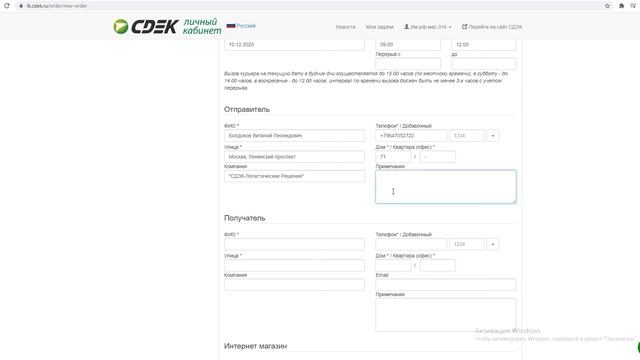Click the Перерыв с start time field
640x360 pixels.
[408, 64]
